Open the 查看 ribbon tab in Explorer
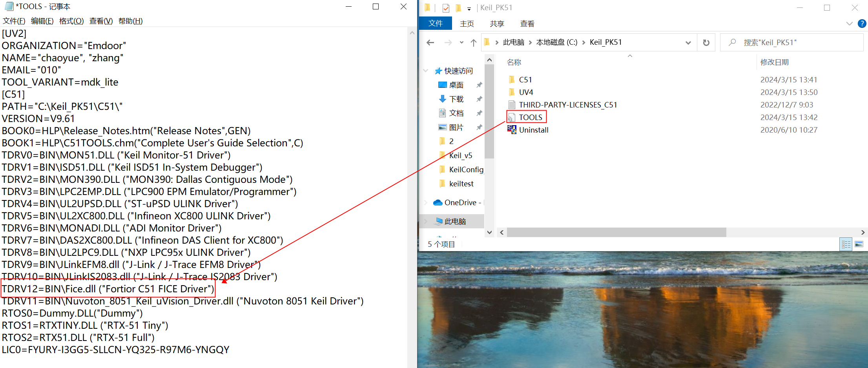This screenshot has width=868, height=368. (x=527, y=24)
